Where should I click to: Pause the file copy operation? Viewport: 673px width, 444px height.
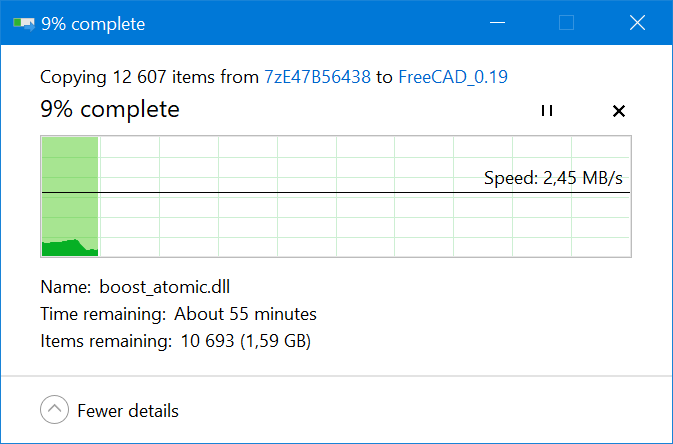pyautogui.click(x=546, y=111)
